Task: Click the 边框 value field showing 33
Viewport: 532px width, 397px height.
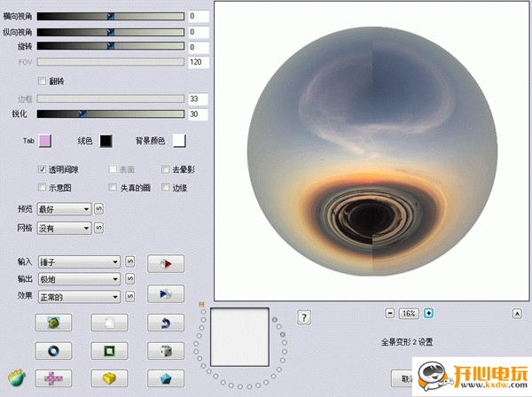Action: pos(198,98)
